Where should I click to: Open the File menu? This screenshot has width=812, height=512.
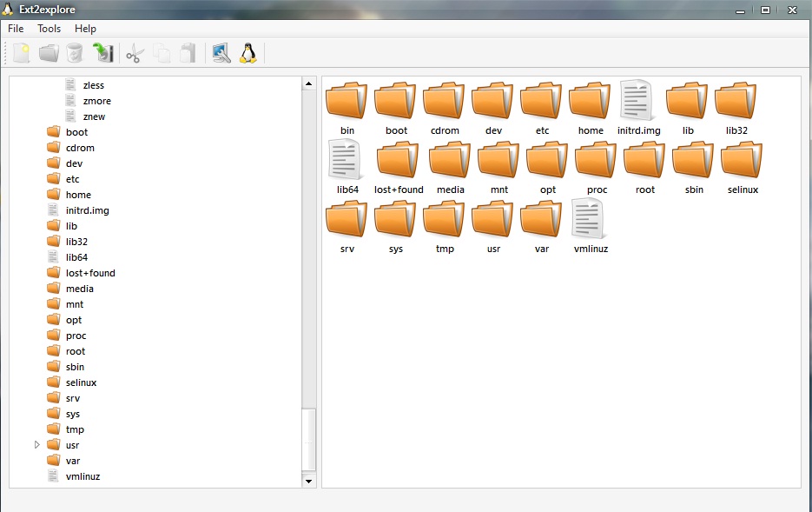point(15,28)
